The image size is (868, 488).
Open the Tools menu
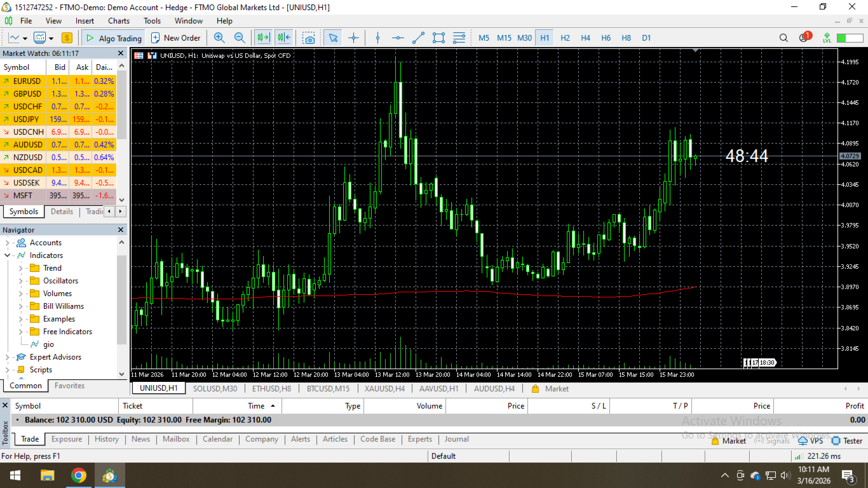(153, 21)
